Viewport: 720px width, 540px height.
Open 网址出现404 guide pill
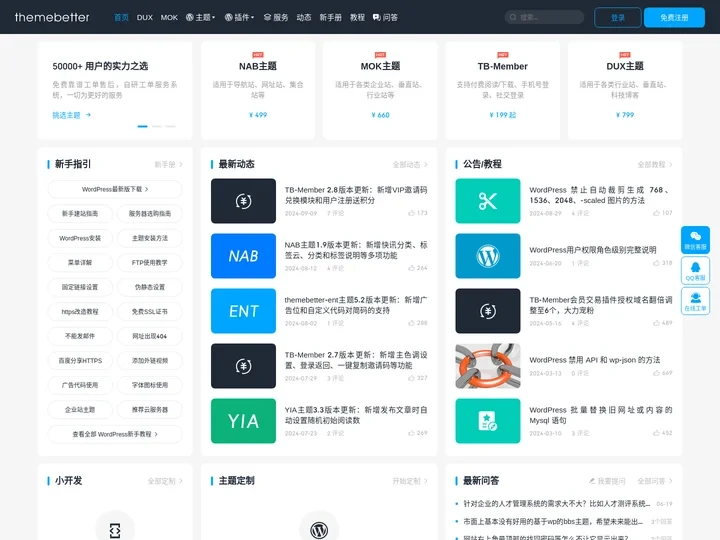(150, 336)
